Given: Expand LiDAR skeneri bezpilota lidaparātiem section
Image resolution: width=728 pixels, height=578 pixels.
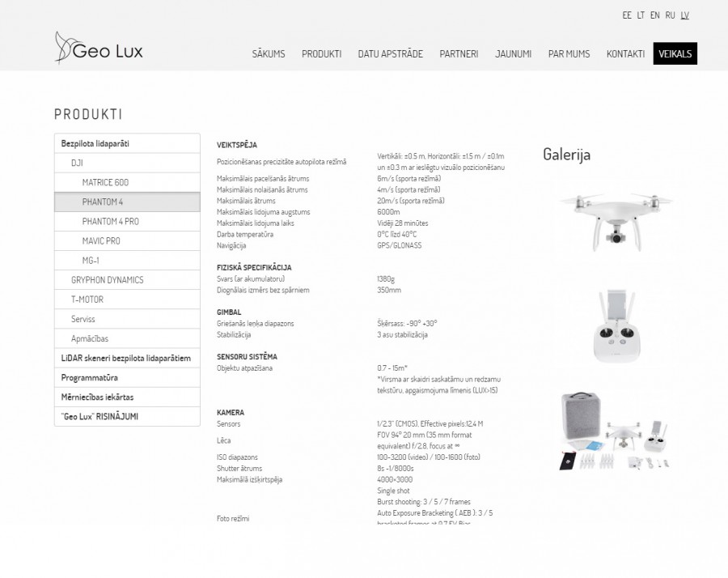Looking at the screenshot, I should (x=127, y=358).
